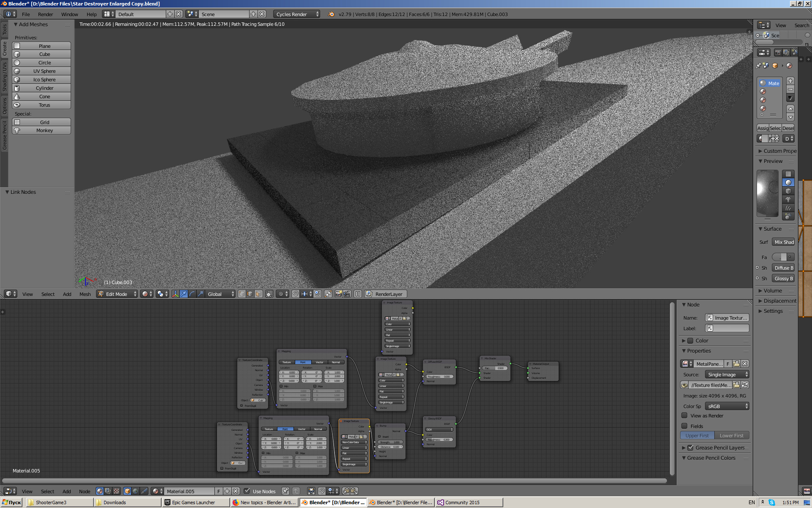The width and height of the screenshot is (812, 508).
Task: Toggle Grease Pencil Layers checkbox
Action: click(691, 448)
